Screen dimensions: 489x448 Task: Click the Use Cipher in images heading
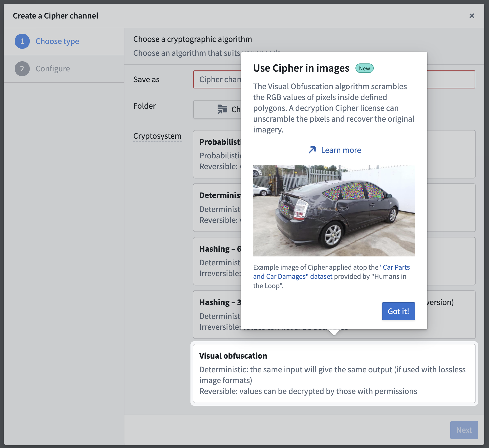pyautogui.click(x=301, y=68)
